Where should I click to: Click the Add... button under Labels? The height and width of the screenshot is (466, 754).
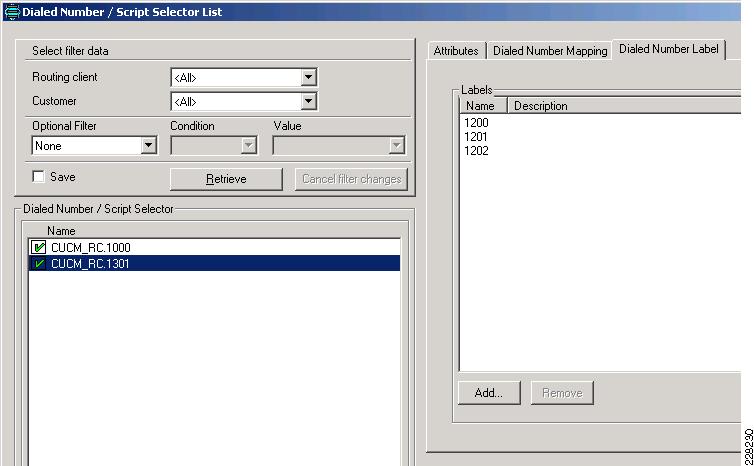point(489,393)
